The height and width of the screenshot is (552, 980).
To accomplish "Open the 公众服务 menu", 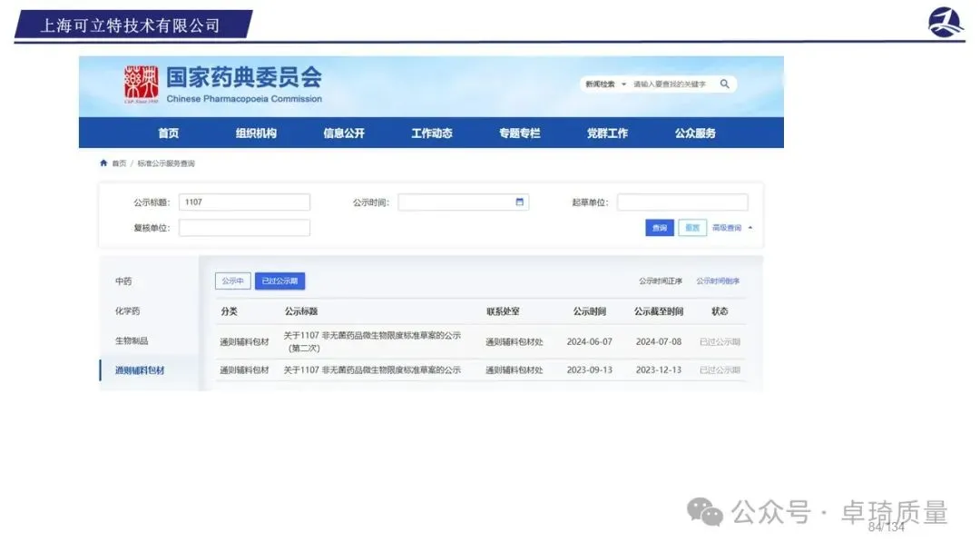I will 695,133.
